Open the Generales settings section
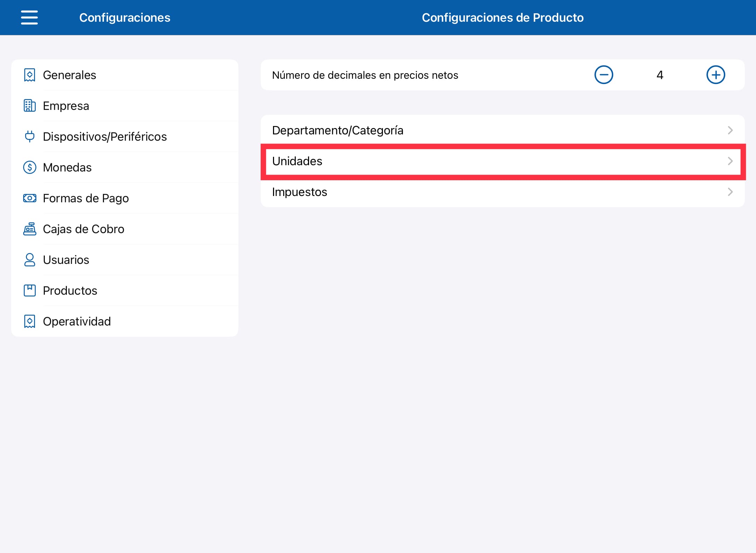Image resolution: width=756 pixels, height=553 pixels. [x=125, y=75]
